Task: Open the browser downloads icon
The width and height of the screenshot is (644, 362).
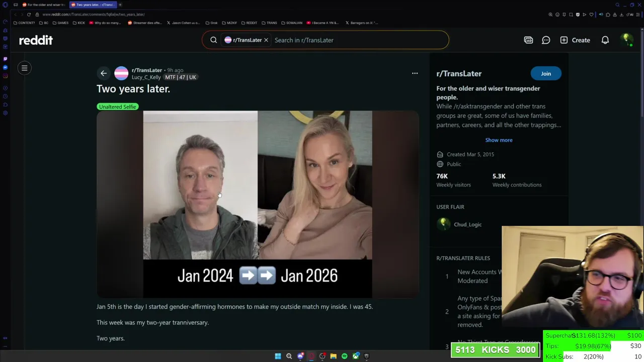Action: tap(621, 15)
